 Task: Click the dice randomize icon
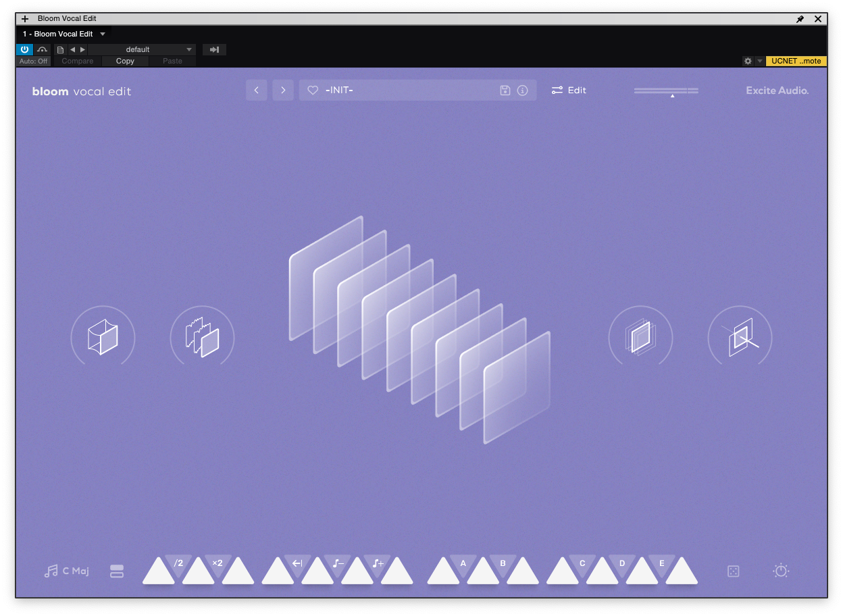(734, 571)
